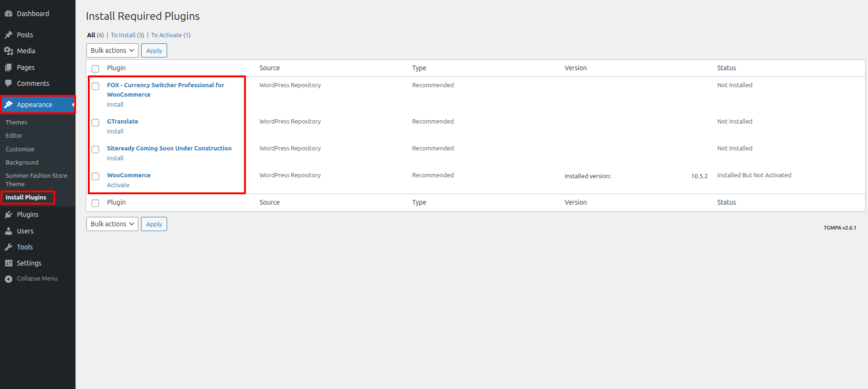Click the Media library icon
868x389 pixels.
(8, 51)
